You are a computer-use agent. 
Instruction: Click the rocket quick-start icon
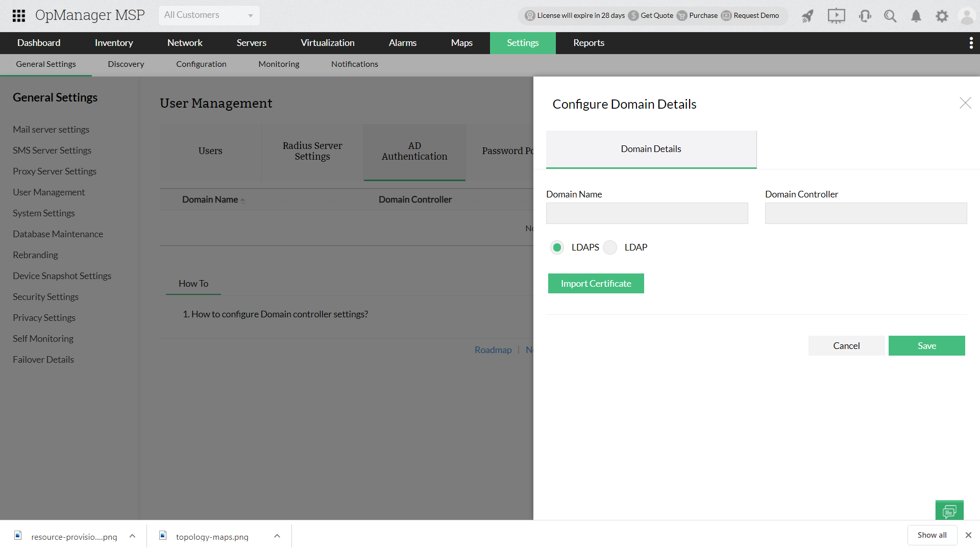[807, 16]
